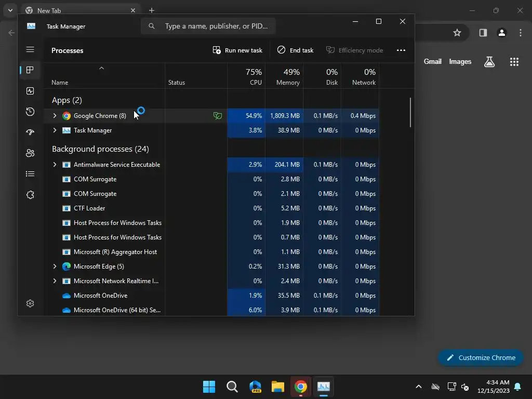Expand the Google Chrome (8) process group
Screen dimensions: 532x399
[x=55, y=116]
